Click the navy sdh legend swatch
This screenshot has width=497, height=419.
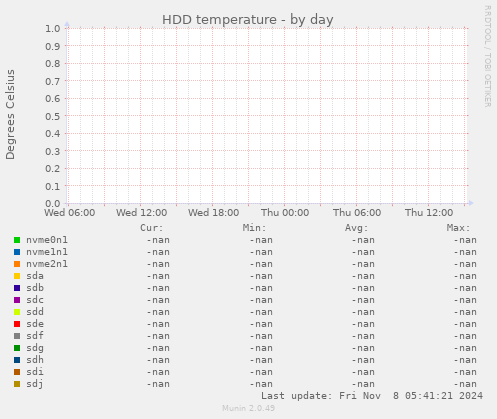pyautogui.click(x=17, y=360)
